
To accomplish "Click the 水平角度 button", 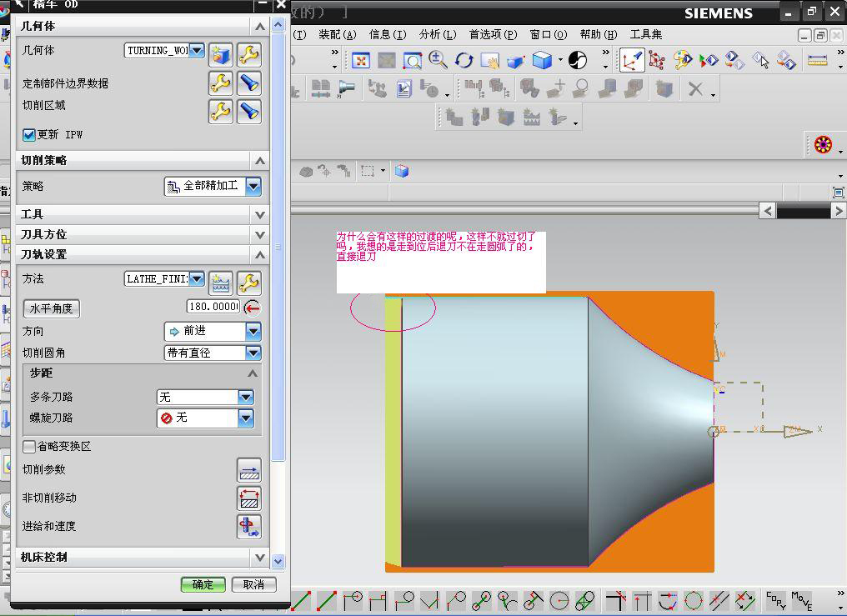I will pos(52,308).
